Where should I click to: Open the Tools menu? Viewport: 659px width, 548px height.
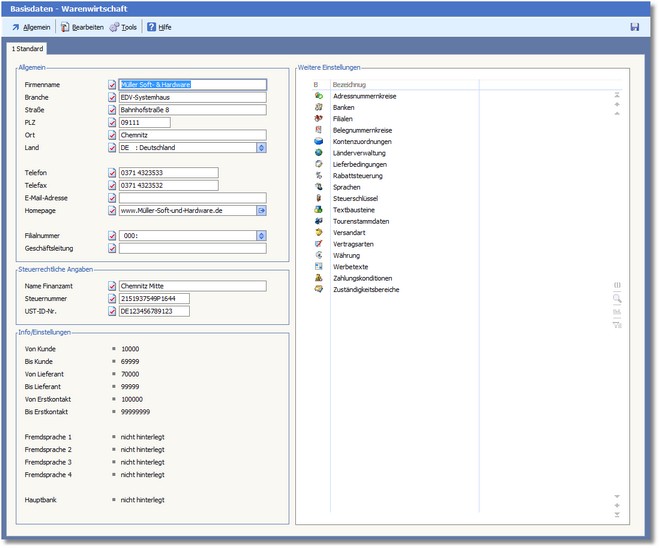point(123,27)
